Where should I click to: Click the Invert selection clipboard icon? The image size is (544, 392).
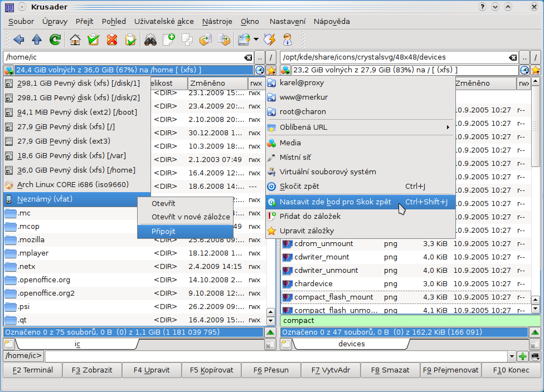(130, 40)
